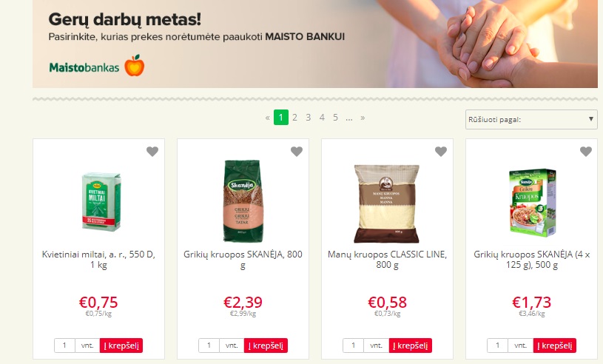Screen dimensions: 603x364
Task: Click quantity field for Grikių kruopos SKANĖJA 800 g
Action: 209,346
